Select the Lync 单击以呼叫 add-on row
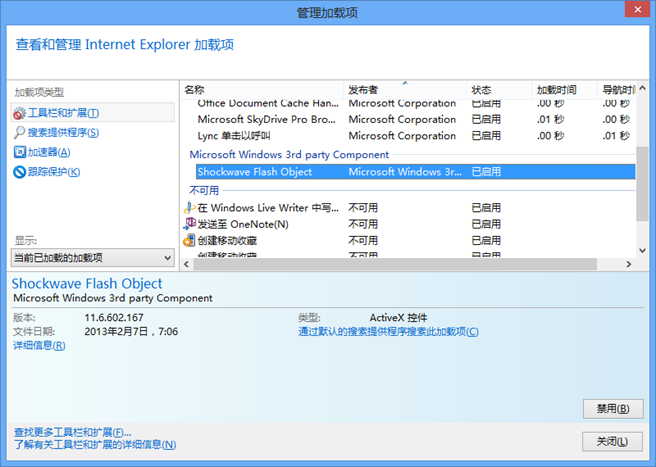Viewport: 656px width, 467px height. click(408, 136)
